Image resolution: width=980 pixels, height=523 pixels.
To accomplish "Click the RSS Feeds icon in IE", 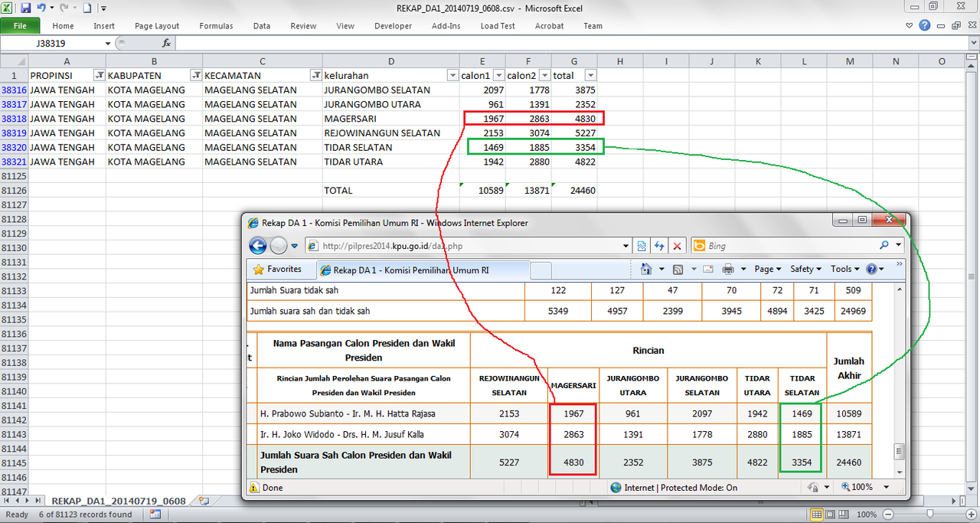I will [678, 270].
